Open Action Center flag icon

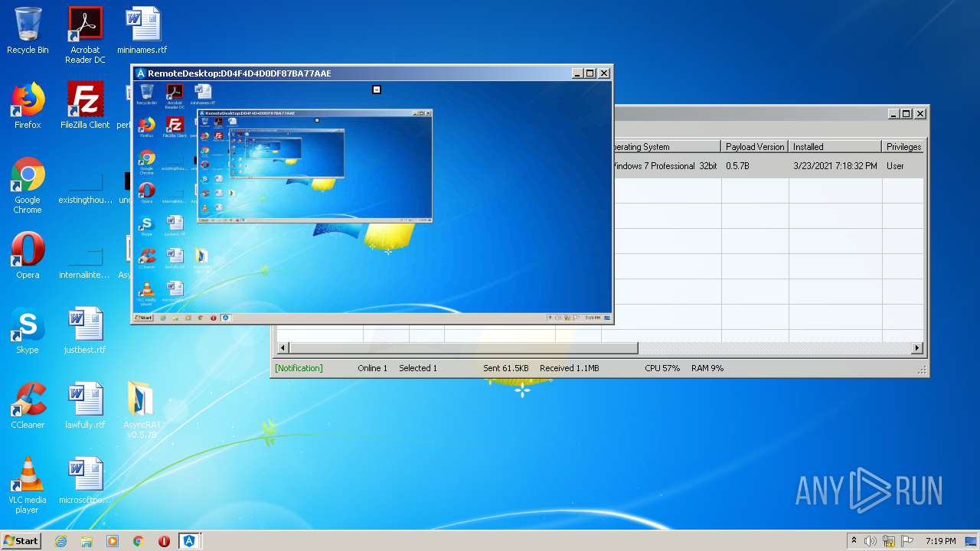tap(907, 541)
